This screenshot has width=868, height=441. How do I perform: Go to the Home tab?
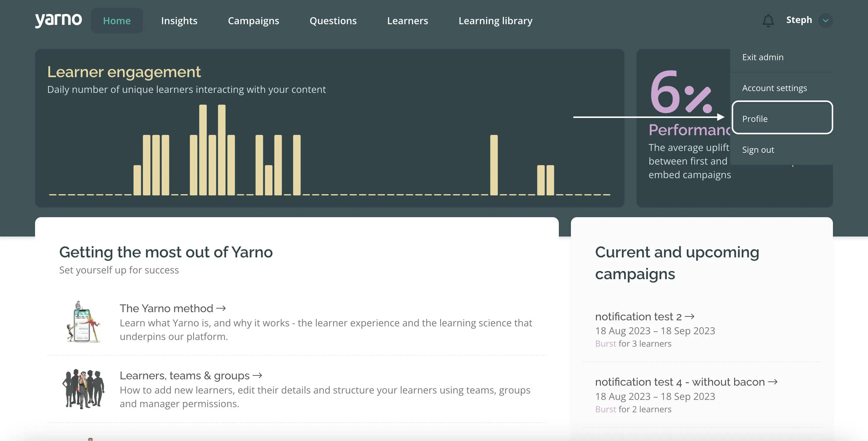coord(117,21)
